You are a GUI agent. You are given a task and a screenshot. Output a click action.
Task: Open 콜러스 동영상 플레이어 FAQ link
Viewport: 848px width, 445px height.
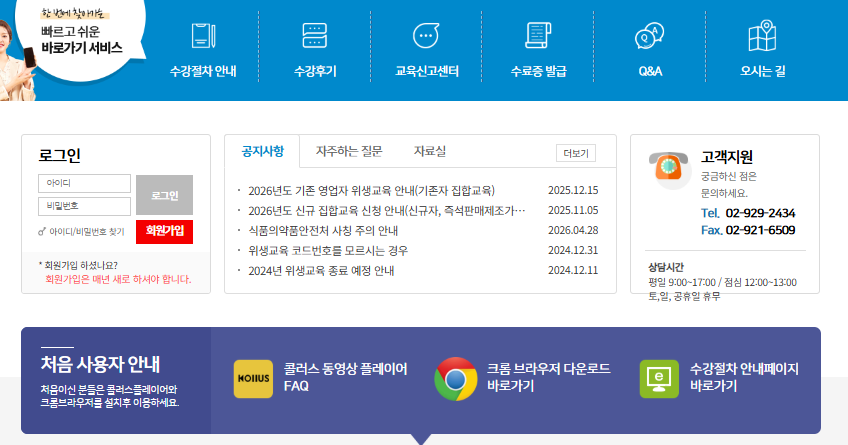(x=346, y=377)
